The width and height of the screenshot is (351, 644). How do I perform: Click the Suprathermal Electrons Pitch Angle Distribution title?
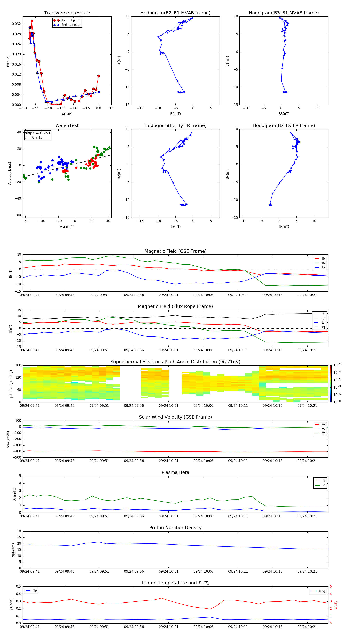pyautogui.click(x=175, y=362)
